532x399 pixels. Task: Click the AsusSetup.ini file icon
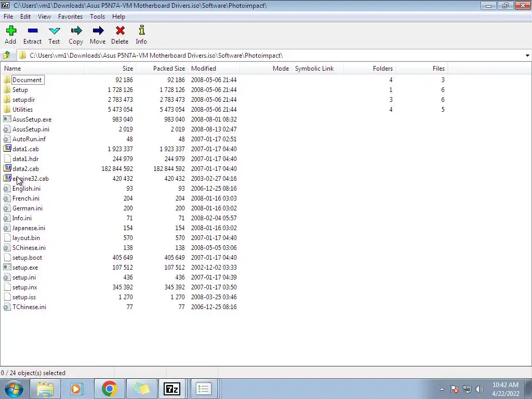tap(7, 129)
